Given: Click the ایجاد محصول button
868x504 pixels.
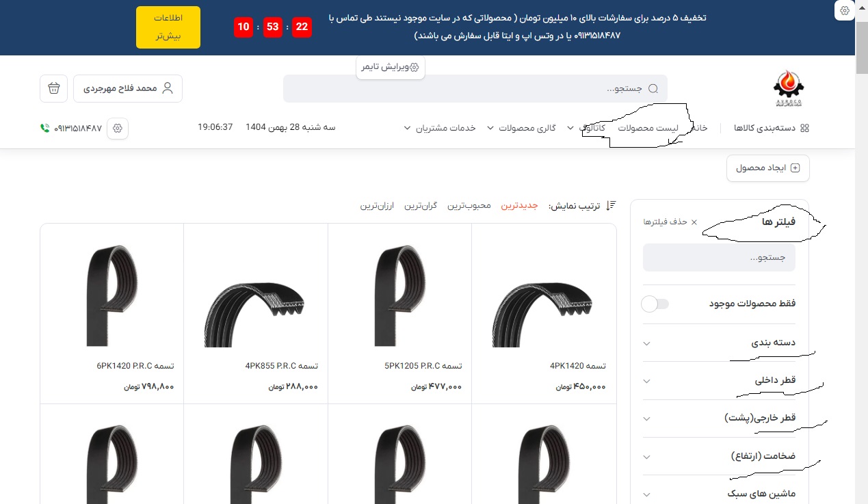Looking at the screenshot, I should (x=767, y=168).
